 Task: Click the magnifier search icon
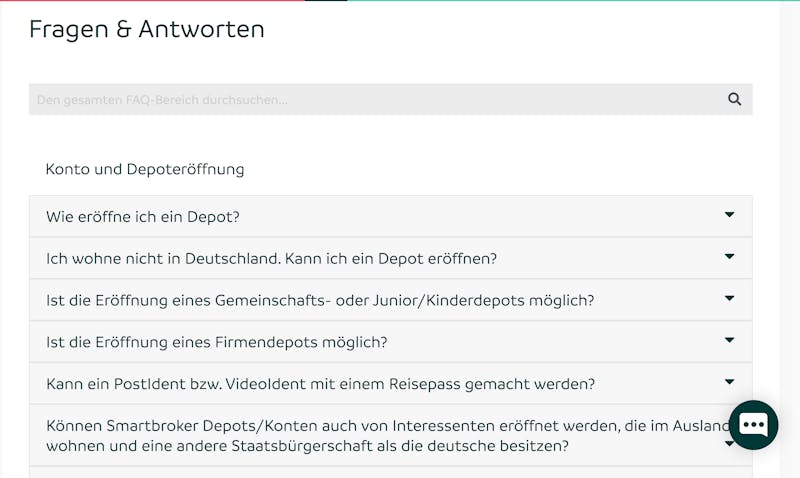[x=734, y=99]
